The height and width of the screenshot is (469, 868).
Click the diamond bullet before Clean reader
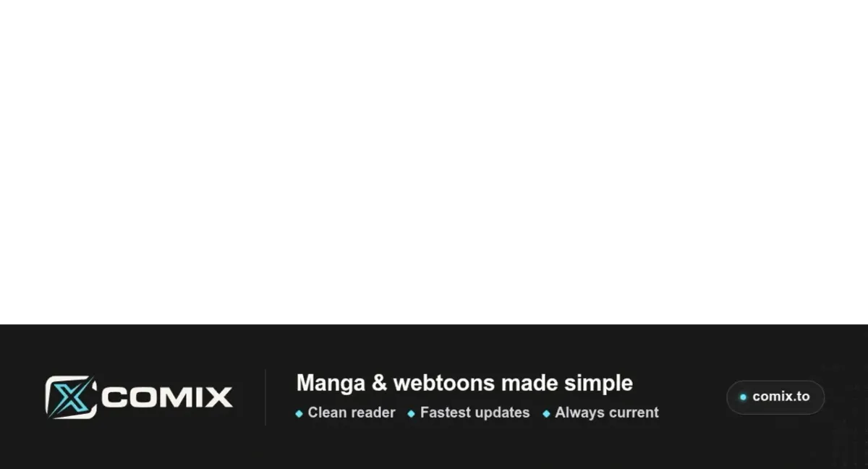pyautogui.click(x=299, y=414)
